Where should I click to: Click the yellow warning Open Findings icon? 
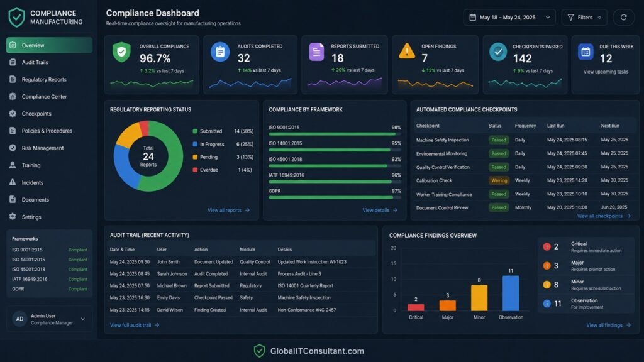click(407, 52)
